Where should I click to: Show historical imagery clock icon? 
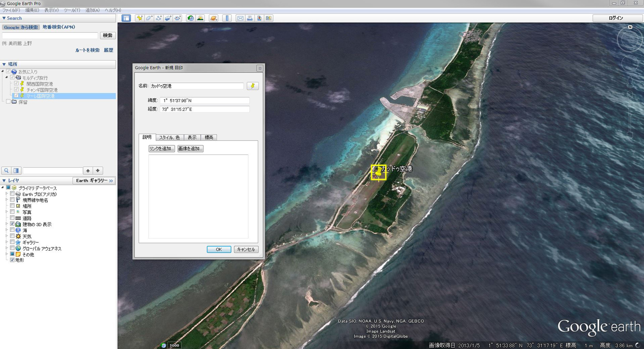coord(191,18)
